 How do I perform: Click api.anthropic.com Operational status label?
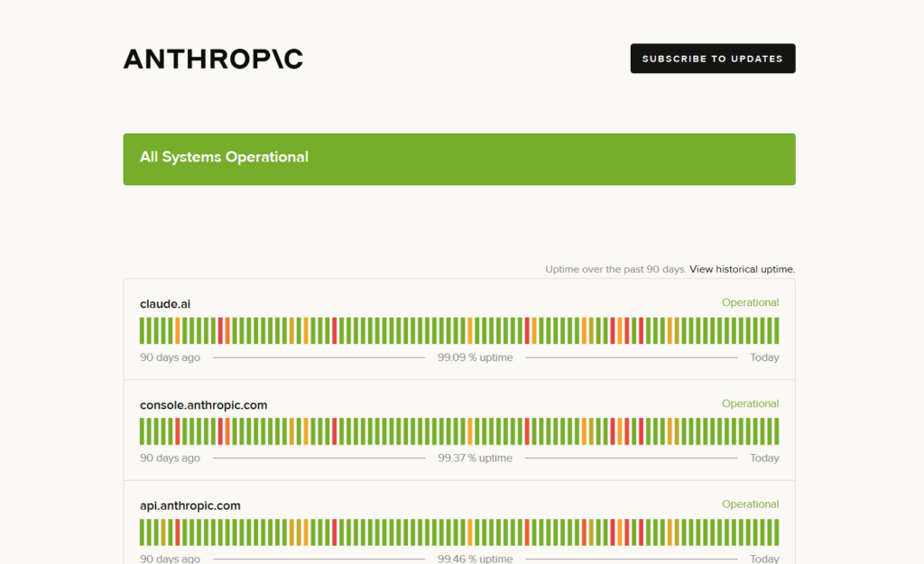[x=750, y=504]
